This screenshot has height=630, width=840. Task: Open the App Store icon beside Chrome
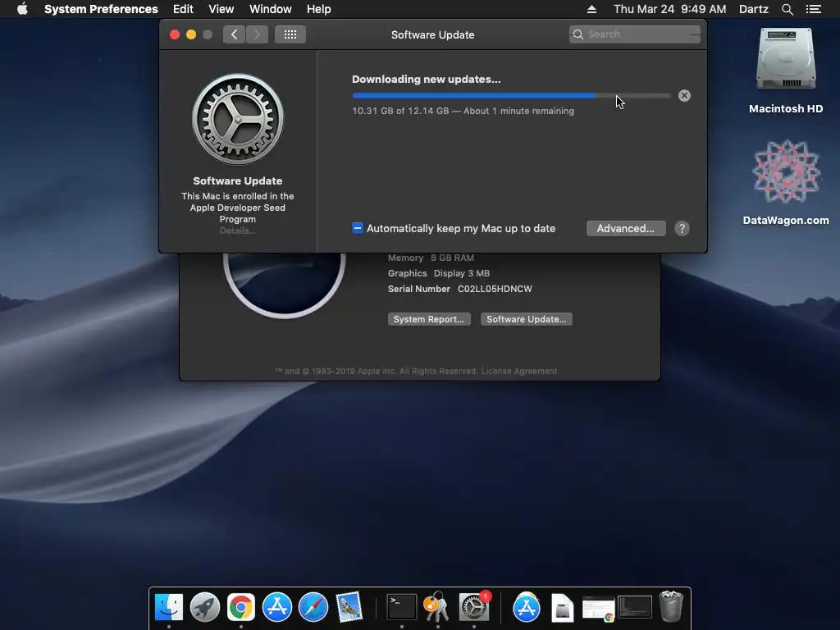point(277,608)
